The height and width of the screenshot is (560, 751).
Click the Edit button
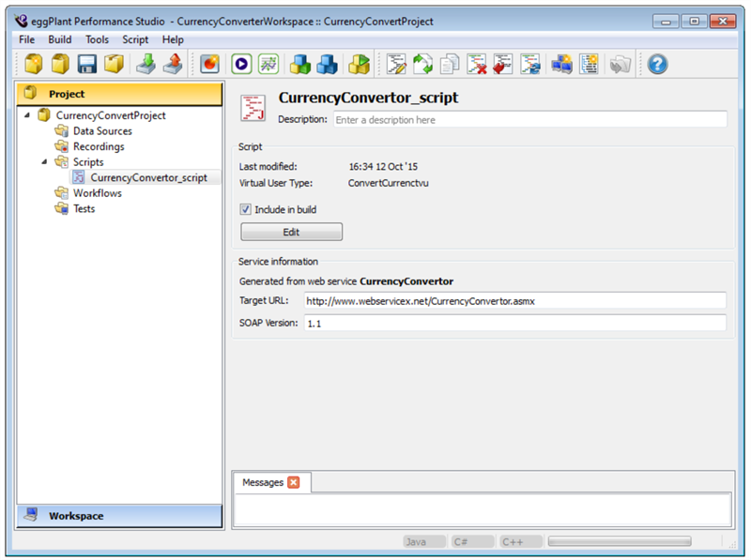pyautogui.click(x=291, y=232)
